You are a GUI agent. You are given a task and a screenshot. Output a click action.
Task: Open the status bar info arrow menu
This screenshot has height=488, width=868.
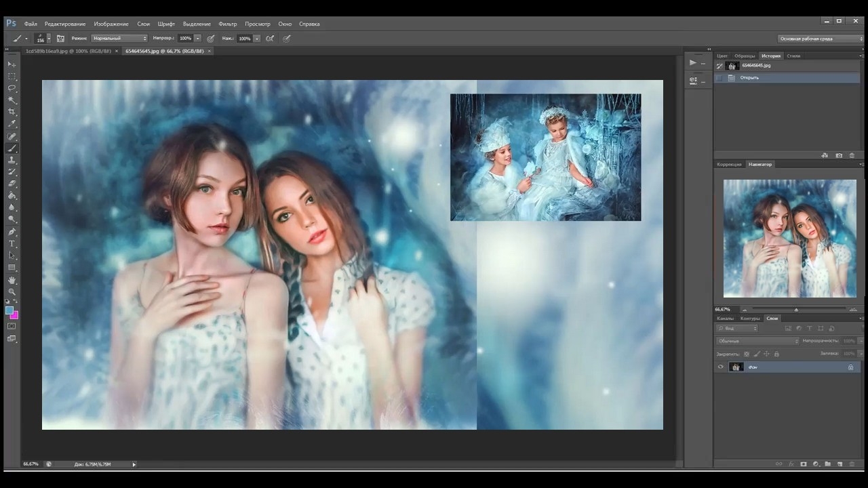[x=134, y=464]
